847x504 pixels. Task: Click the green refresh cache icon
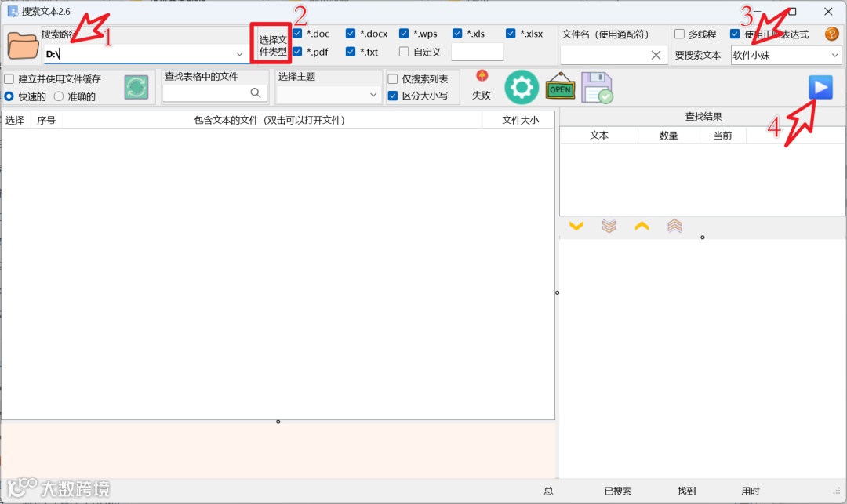(x=135, y=87)
